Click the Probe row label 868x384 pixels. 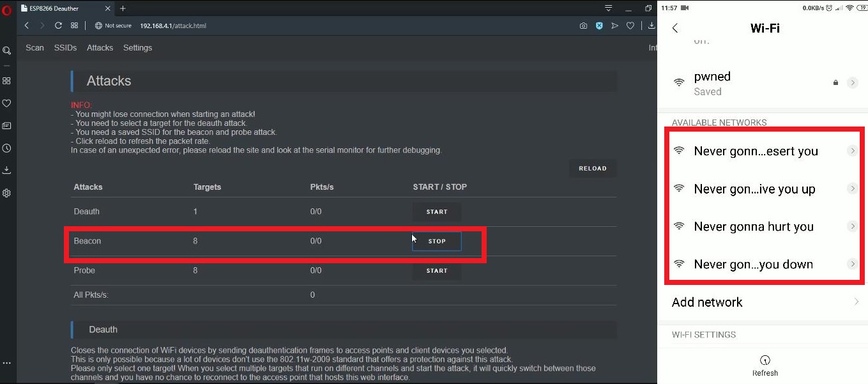click(84, 270)
